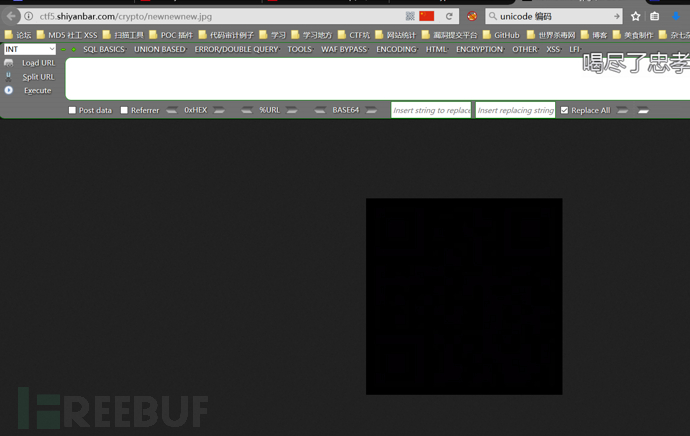Submit search with the arrow in search box

[616, 16]
